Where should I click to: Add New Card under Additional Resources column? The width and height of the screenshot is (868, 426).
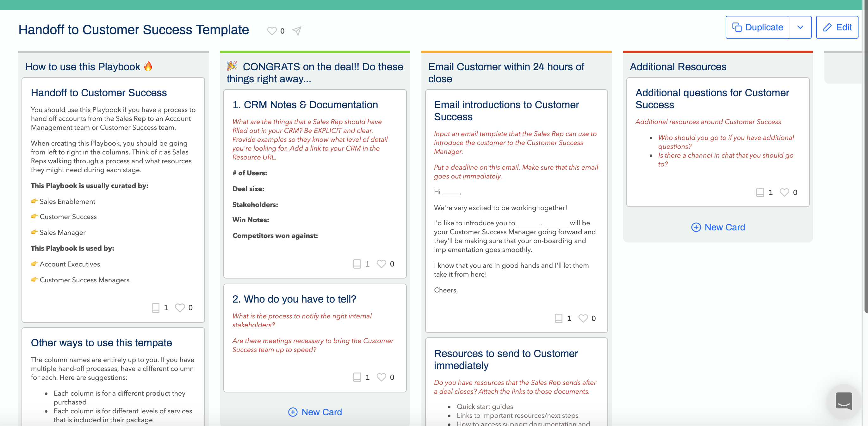click(718, 227)
